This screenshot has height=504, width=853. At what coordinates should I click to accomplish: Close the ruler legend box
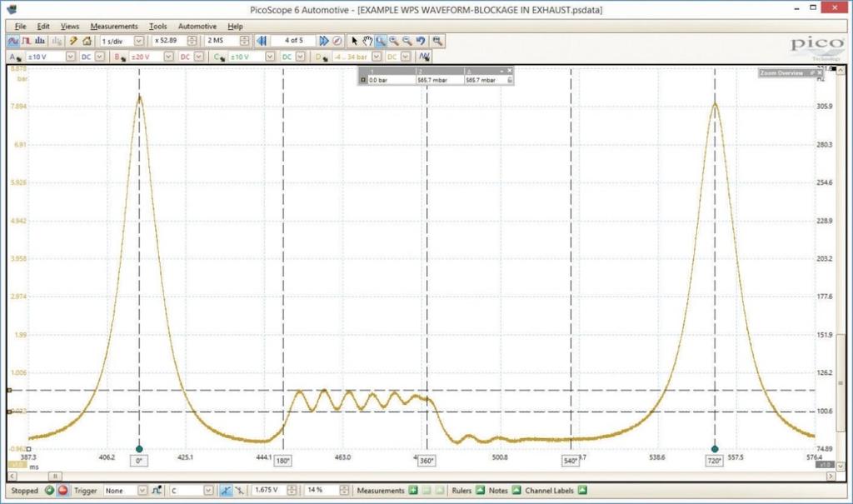point(509,71)
